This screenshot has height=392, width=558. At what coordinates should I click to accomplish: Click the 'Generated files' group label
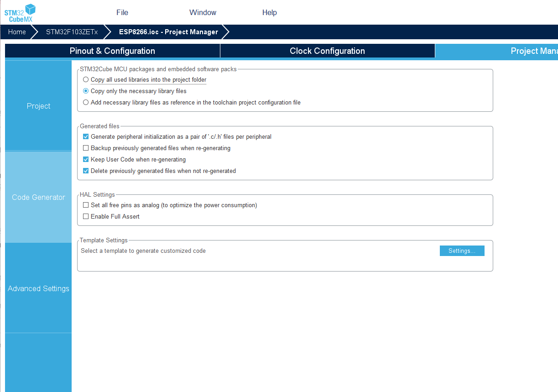[x=99, y=126]
